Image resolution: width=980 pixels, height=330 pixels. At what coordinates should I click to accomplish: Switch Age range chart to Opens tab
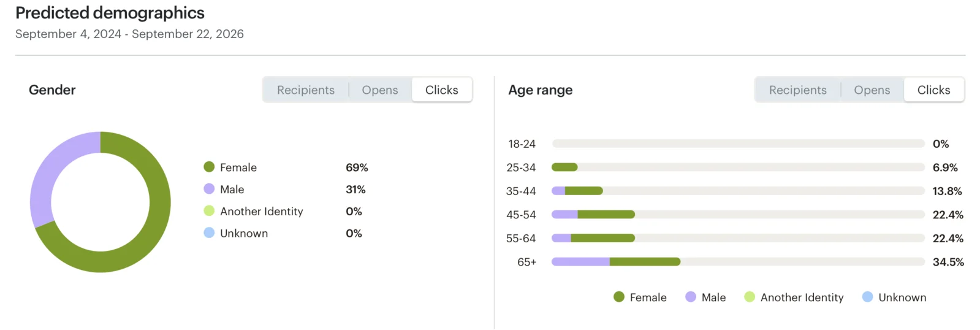(x=872, y=90)
